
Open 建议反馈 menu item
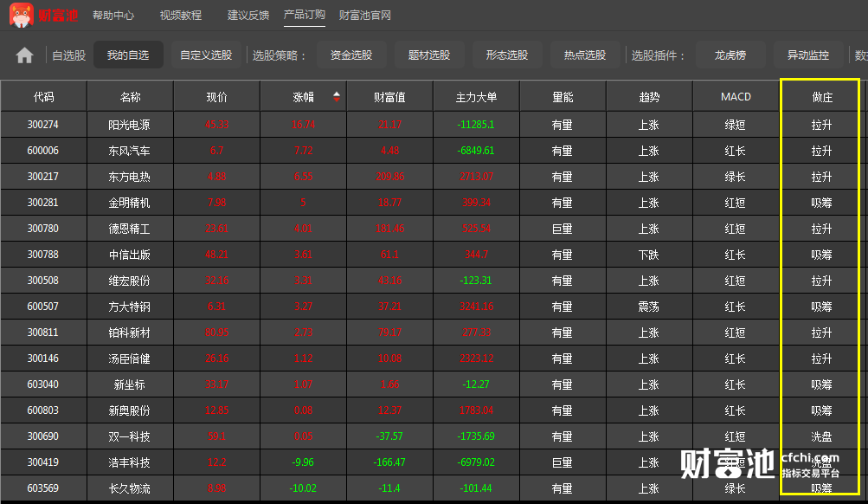(x=248, y=16)
